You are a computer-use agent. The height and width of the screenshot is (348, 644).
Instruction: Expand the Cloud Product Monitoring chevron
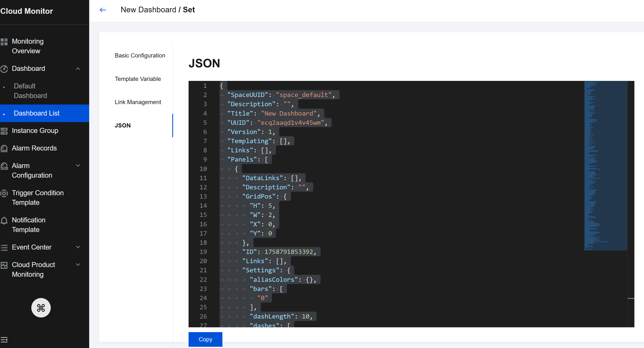(78, 264)
